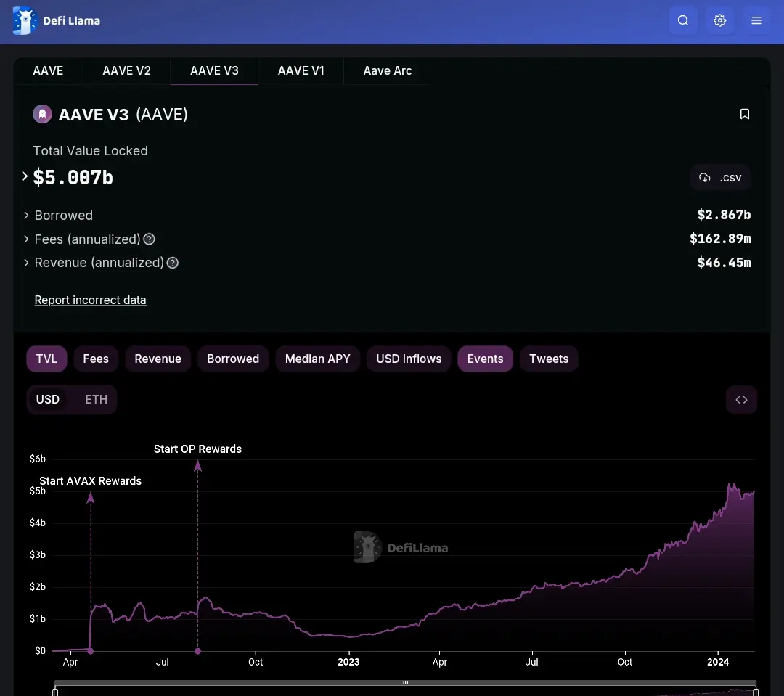784x696 pixels.
Task: Bookmark AAVE V3 protocol
Action: pos(745,114)
